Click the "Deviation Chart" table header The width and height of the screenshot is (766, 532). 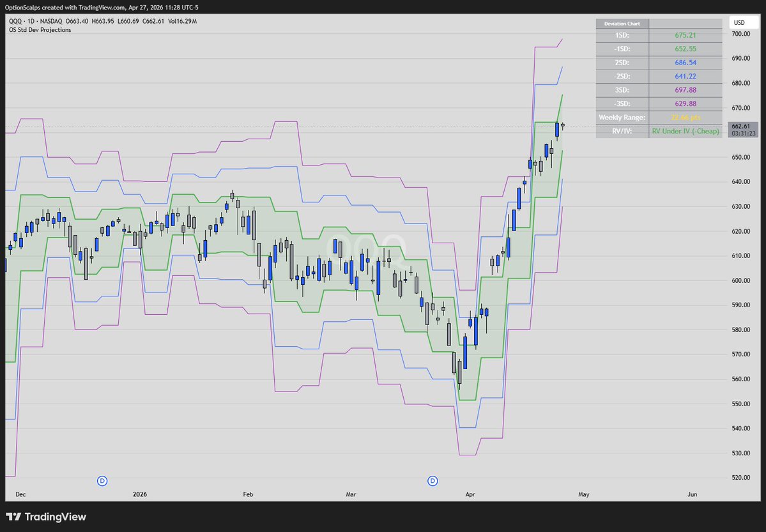click(x=622, y=23)
